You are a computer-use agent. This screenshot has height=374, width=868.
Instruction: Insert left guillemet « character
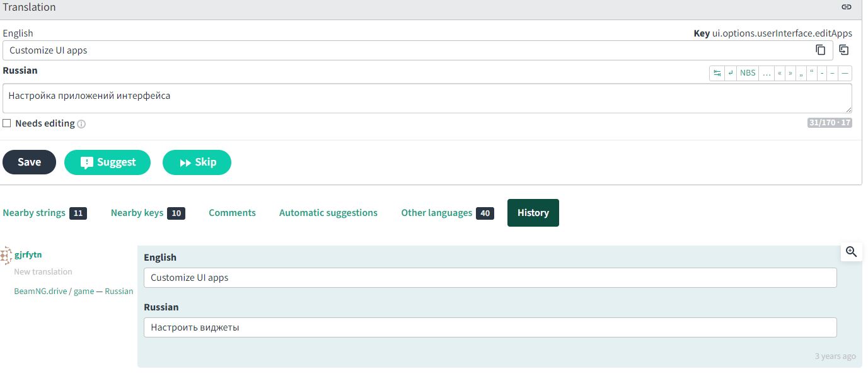click(780, 73)
